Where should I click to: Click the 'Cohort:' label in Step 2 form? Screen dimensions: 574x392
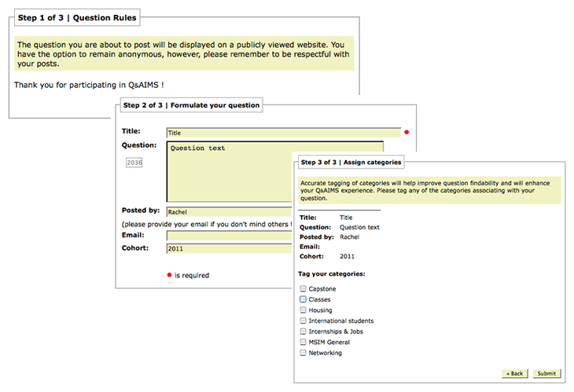(x=135, y=248)
